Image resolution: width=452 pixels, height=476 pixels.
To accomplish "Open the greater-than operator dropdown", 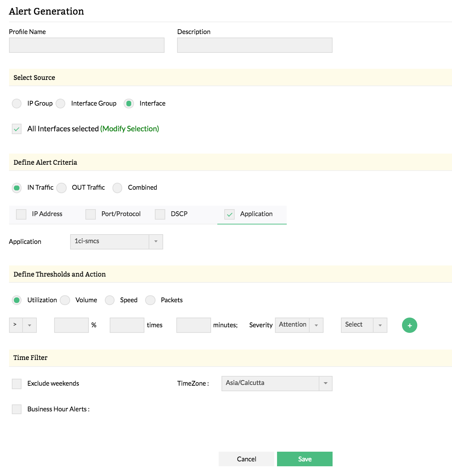I will 23,325.
